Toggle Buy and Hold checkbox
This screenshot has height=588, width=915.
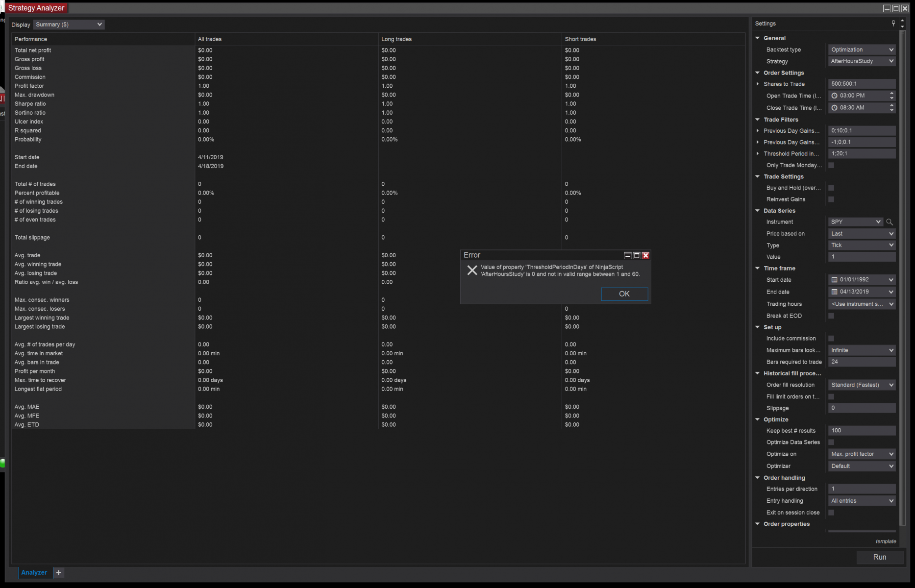831,188
